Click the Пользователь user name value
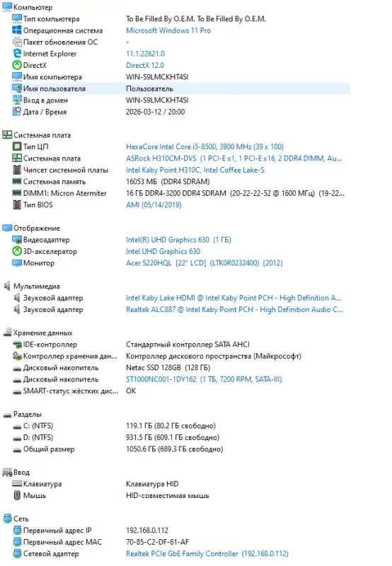Screen dimensions: 392x566 [149, 88]
